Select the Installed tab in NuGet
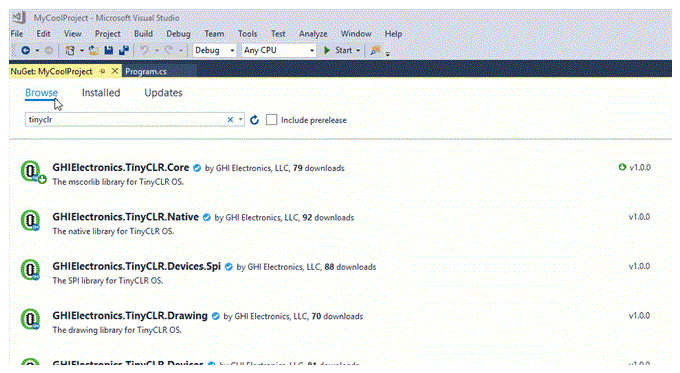 coord(101,93)
